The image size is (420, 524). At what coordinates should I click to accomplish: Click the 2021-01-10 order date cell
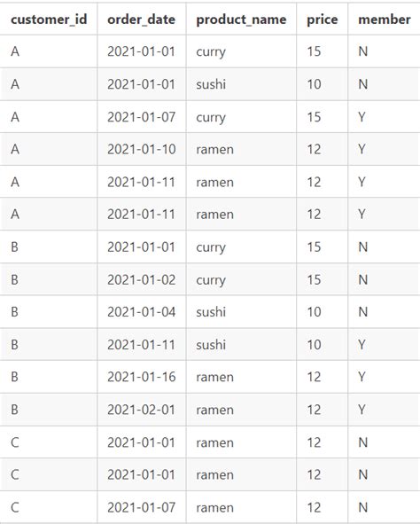[x=141, y=149]
